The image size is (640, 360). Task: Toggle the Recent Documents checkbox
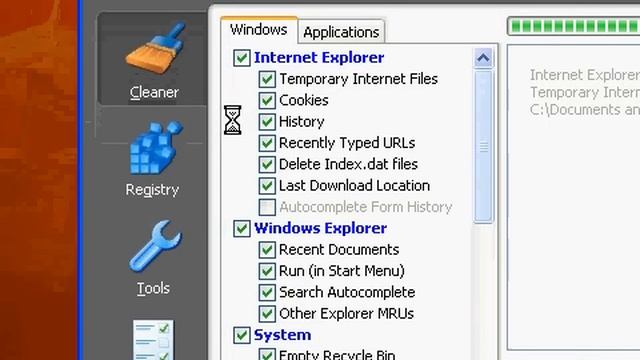pos(267,250)
